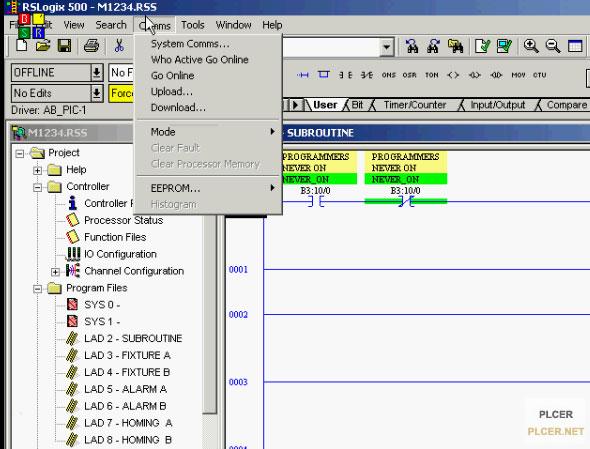Switch to the Timer/Counter tab
This screenshot has height=449, width=590.
(415, 105)
